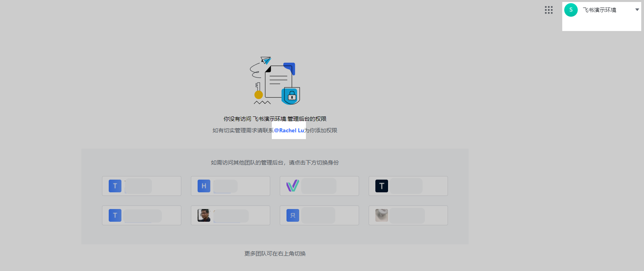Click blurred team name beside the black T
Viewport: 644px width, 271px height.
point(406,186)
